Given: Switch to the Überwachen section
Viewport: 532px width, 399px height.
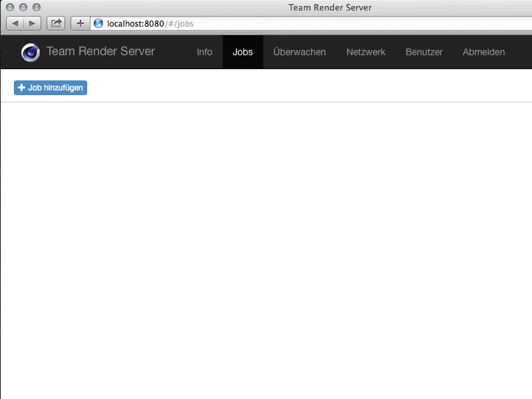Looking at the screenshot, I should point(299,52).
